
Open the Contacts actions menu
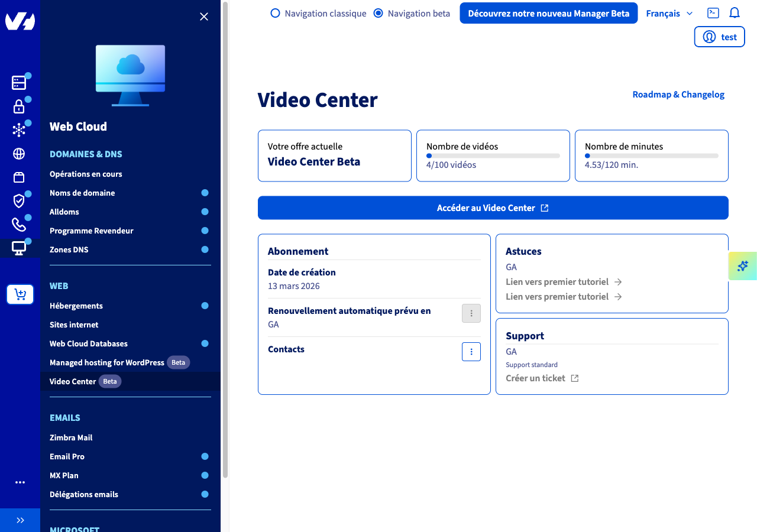(x=471, y=352)
